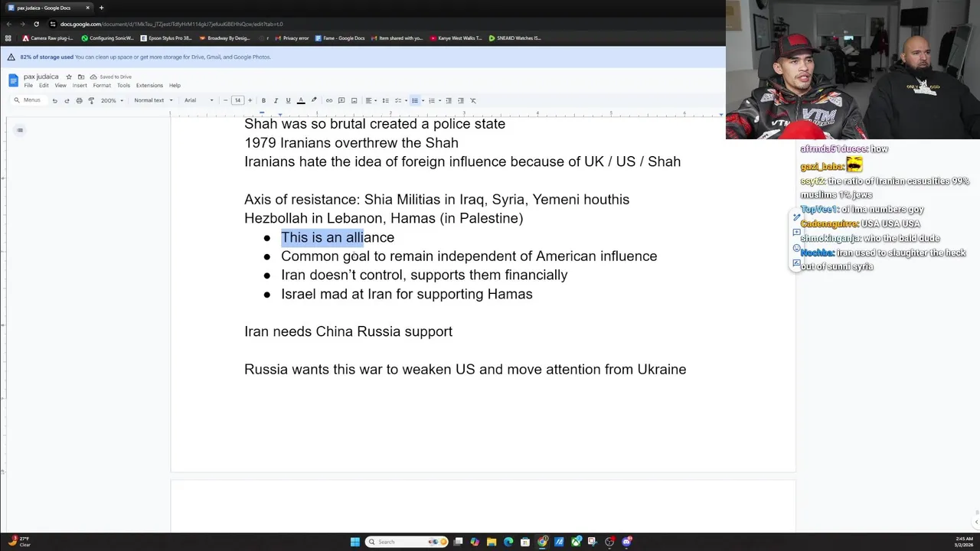The height and width of the screenshot is (551, 980).
Task: Open line and paragraph spacing options
Action: pos(385,100)
